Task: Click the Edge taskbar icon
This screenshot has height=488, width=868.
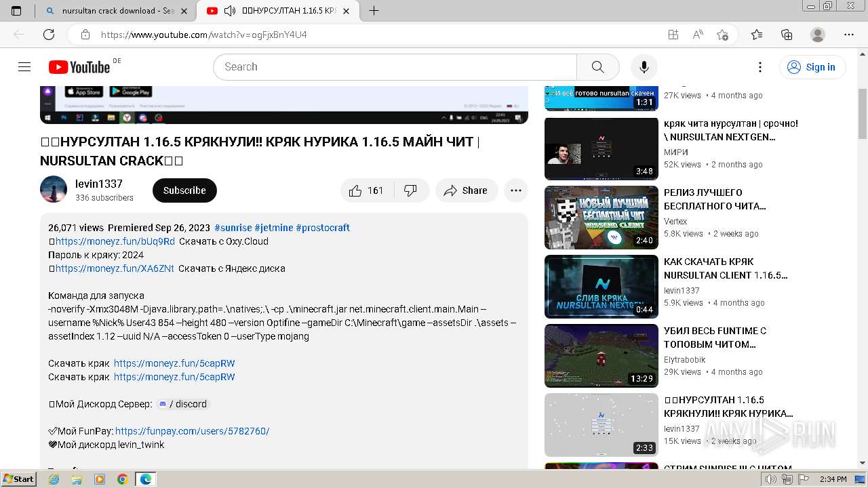Action: (145, 479)
